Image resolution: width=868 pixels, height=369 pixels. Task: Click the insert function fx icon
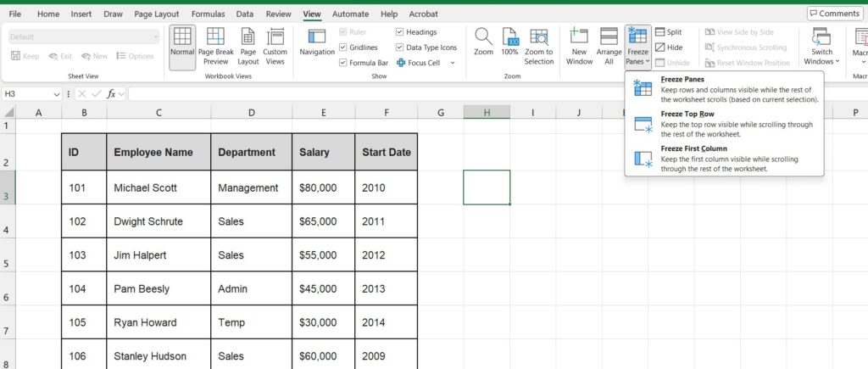pos(111,94)
